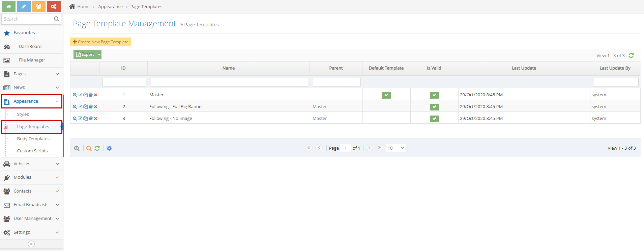Click the blue book icon in Master row

coord(91,95)
